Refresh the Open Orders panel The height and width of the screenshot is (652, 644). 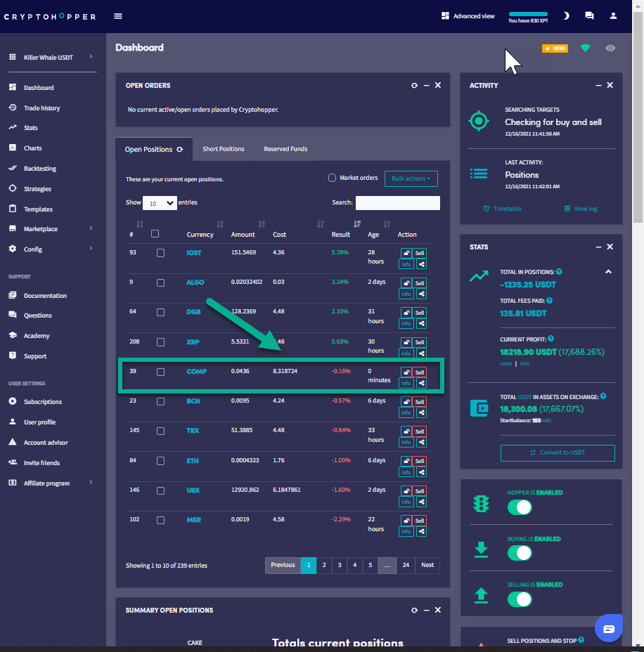(x=414, y=85)
